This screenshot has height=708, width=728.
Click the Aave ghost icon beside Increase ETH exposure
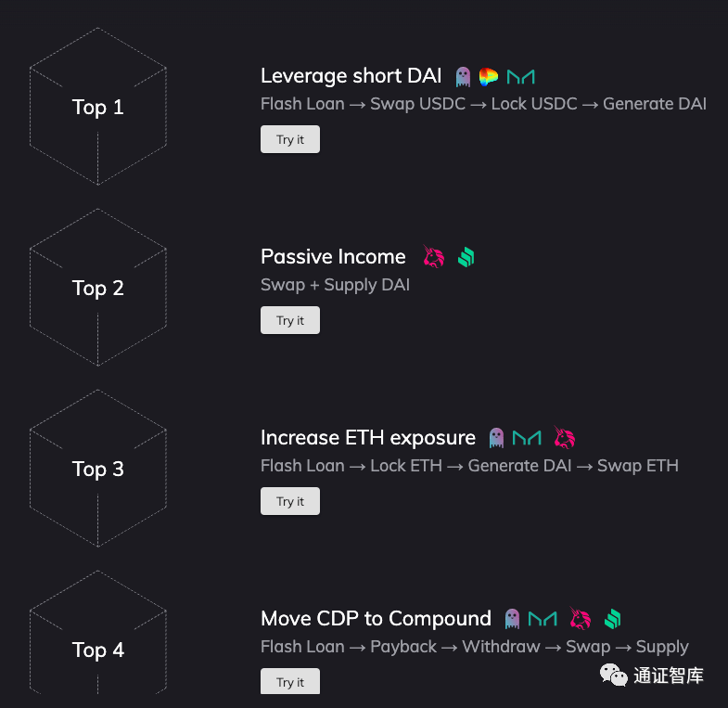pyautogui.click(x=497, y=437)
